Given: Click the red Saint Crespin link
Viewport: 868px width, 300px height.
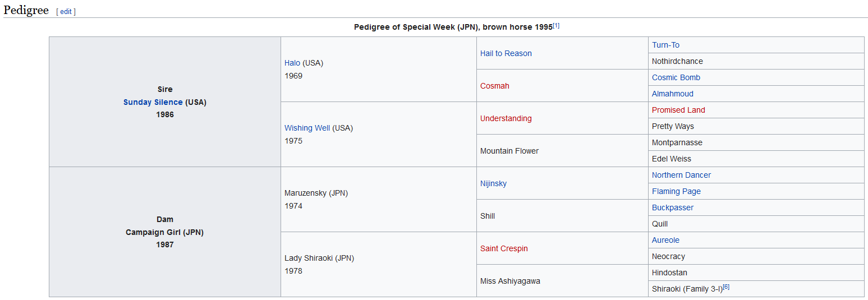Looking at the screenshot, I should [x=504, y=248].
